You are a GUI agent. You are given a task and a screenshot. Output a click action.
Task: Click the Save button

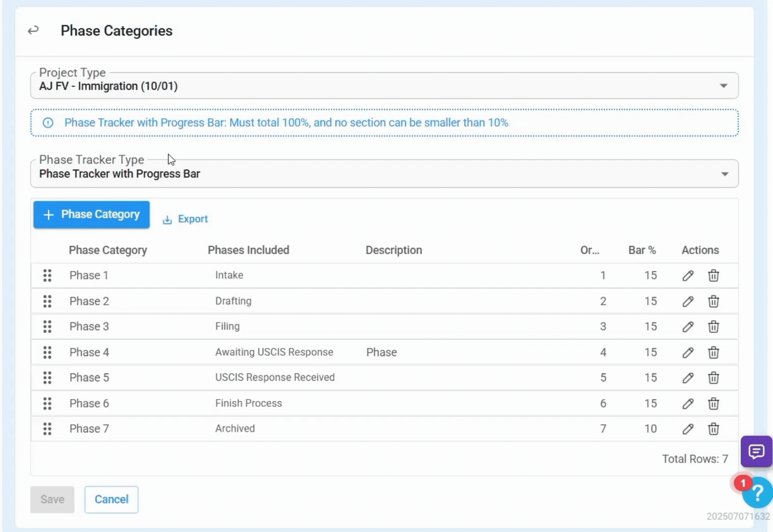point(52,499)
